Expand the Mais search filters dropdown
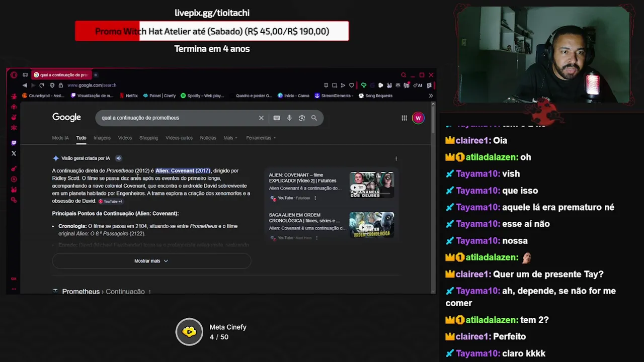The height and width of the screenshot is (362, 644). [x=230, y=138]
